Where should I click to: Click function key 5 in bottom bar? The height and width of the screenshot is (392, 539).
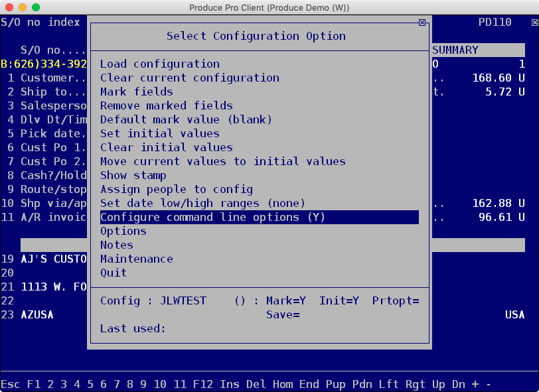(x=90, y=384)
